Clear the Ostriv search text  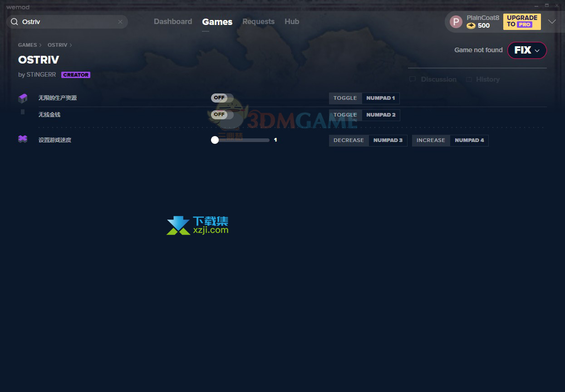[x=120, y=22]
